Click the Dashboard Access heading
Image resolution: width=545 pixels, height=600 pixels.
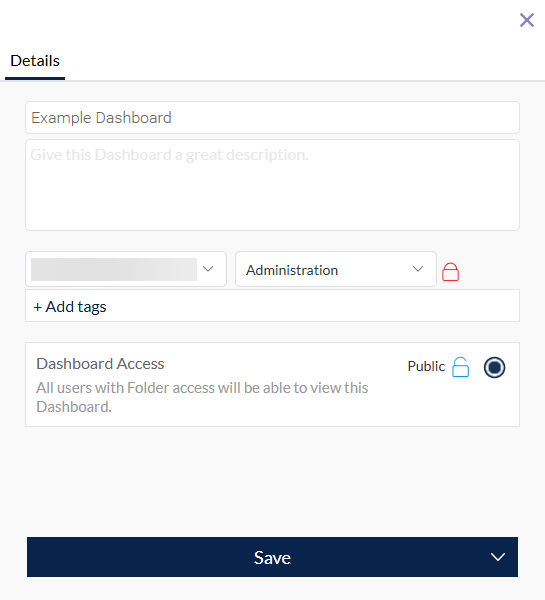tap(100, 364)
